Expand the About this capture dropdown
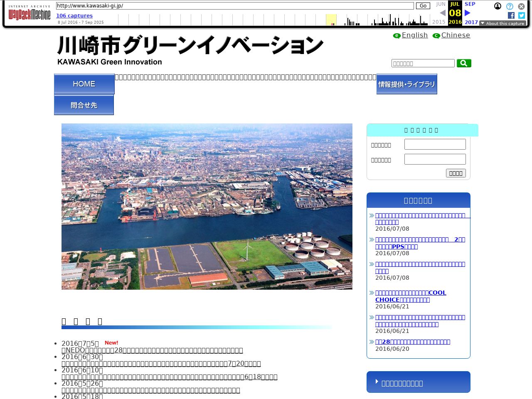This screenshot has width=532, height=399. (x=502, y=23)
